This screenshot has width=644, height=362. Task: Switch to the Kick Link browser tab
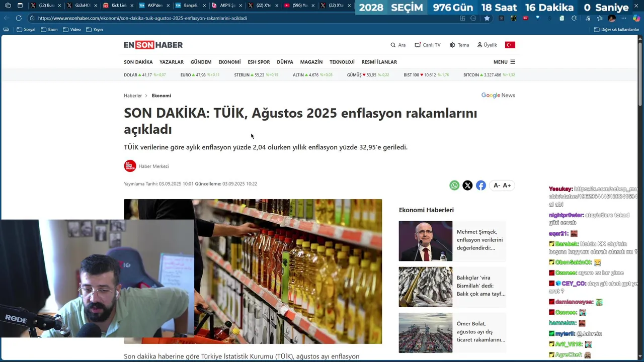[x=118, y=6]
